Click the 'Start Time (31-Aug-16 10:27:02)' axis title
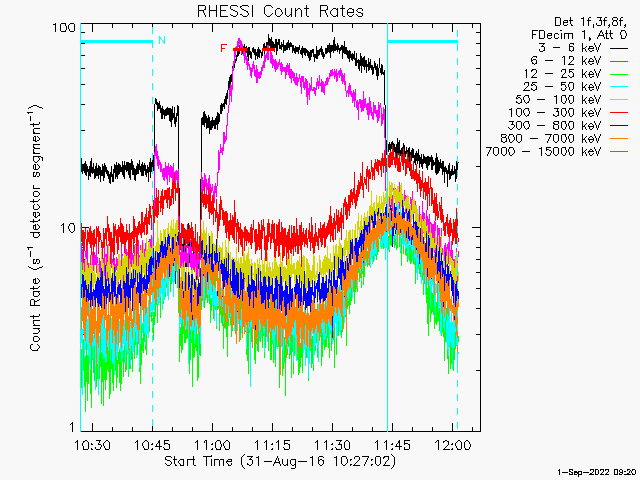 point(280,461)
